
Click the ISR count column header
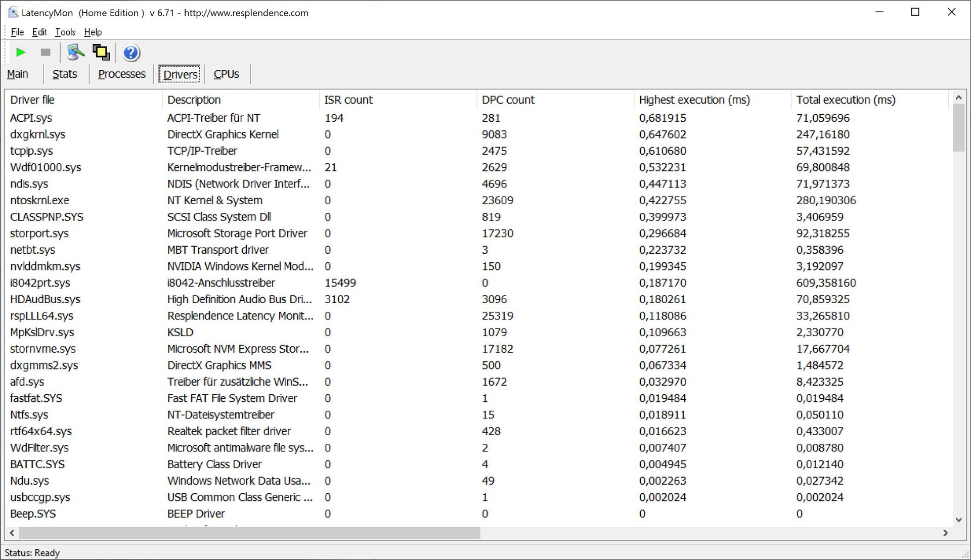[x=348, y=100]
